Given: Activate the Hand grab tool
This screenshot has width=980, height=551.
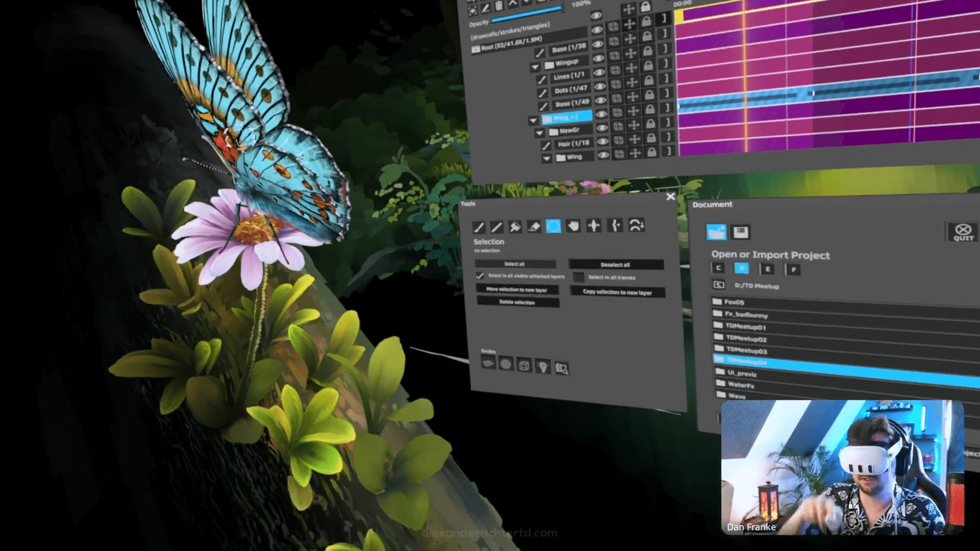Looking at the screenshot, I should tap(574, 225).
